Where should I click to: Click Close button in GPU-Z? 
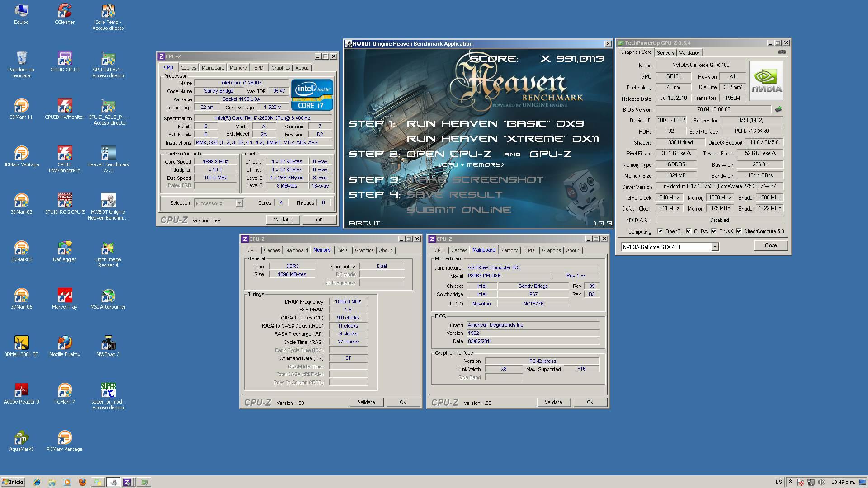(x=771, y=245)
